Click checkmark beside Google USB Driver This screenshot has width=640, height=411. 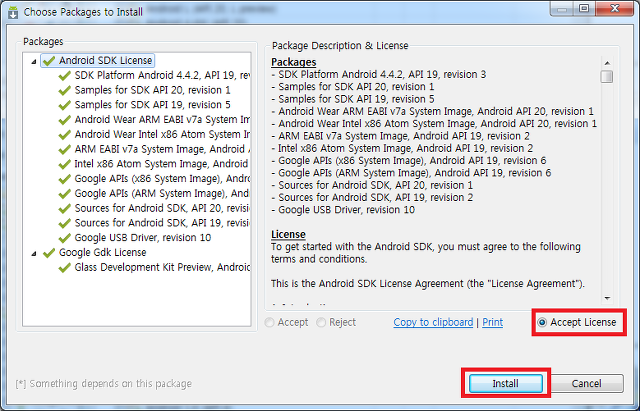pyautogui.click(x=64, y=238)
